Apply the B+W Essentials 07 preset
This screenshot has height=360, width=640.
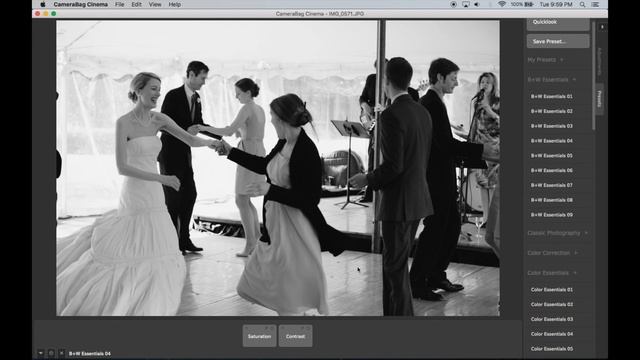(551, 185)
